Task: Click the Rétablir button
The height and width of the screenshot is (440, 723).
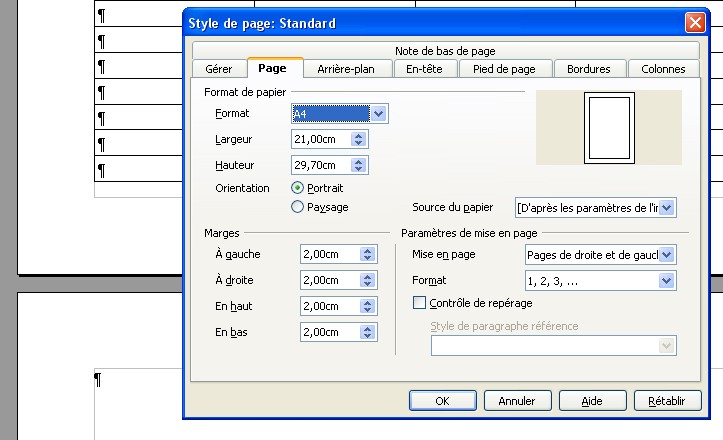Action: tap(668, 401)
